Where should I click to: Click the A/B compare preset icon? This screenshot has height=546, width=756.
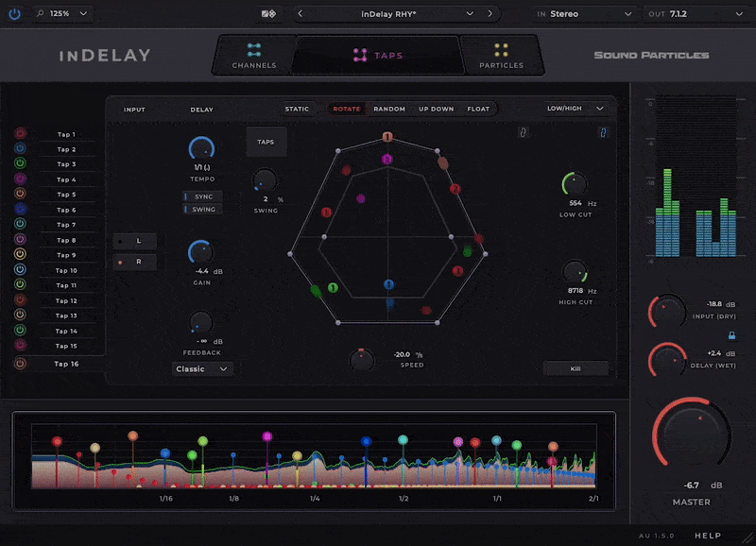click(268, 14)
